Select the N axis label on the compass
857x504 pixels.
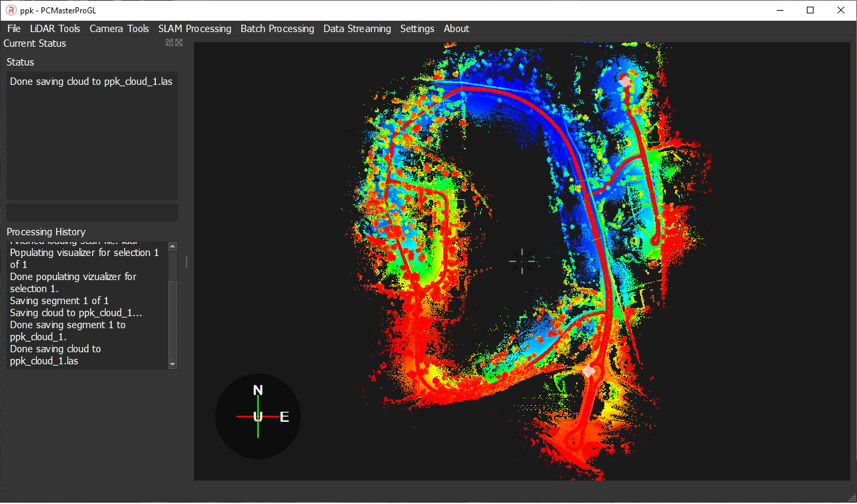257,388
